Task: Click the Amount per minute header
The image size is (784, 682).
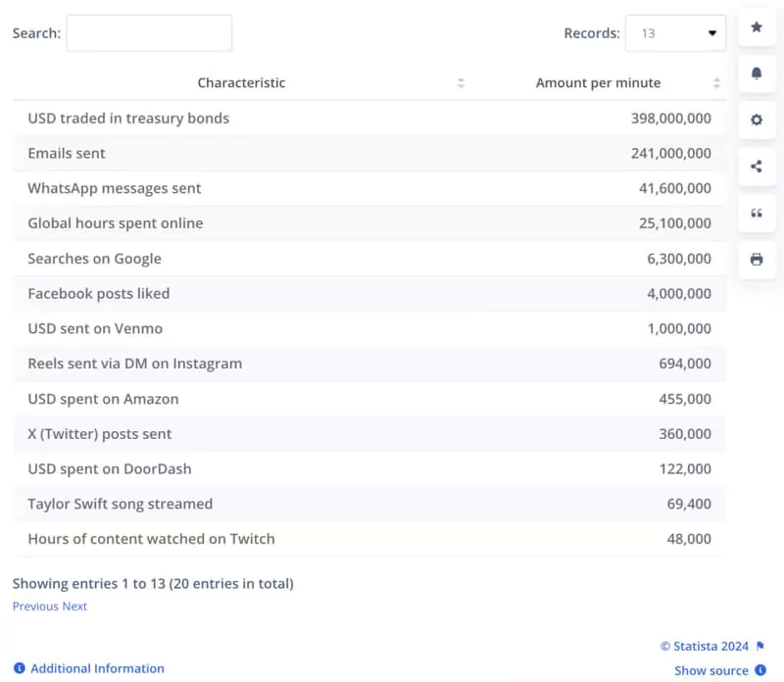Action: tap(598, 83)
